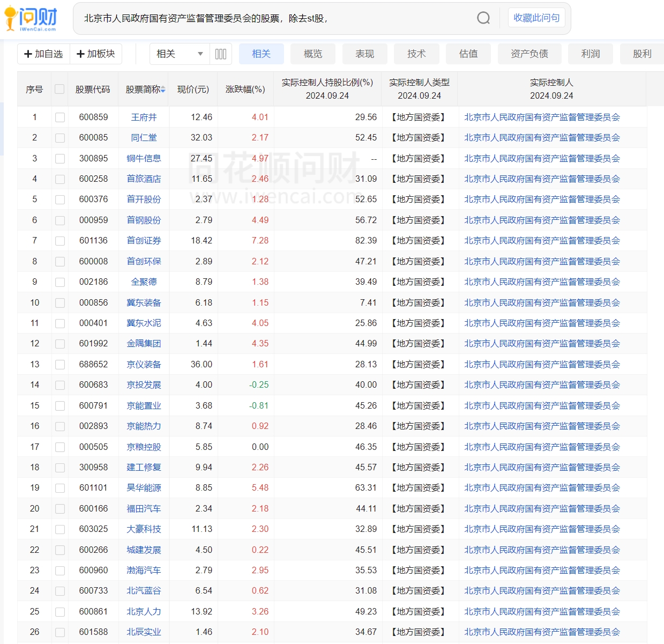Click stock code 688652
The width and height of the screenshot is (664, 644).
94,364
